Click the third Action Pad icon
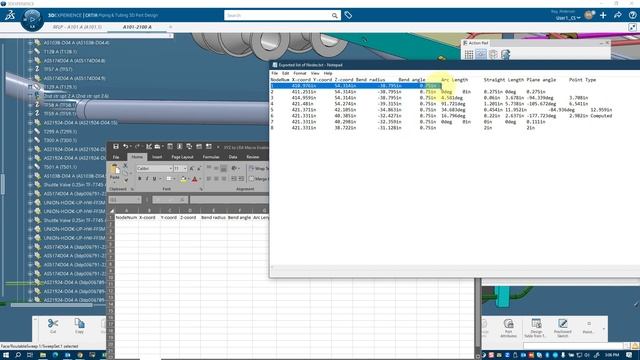Viewport: 640px width, 360px height. (493, 54)
